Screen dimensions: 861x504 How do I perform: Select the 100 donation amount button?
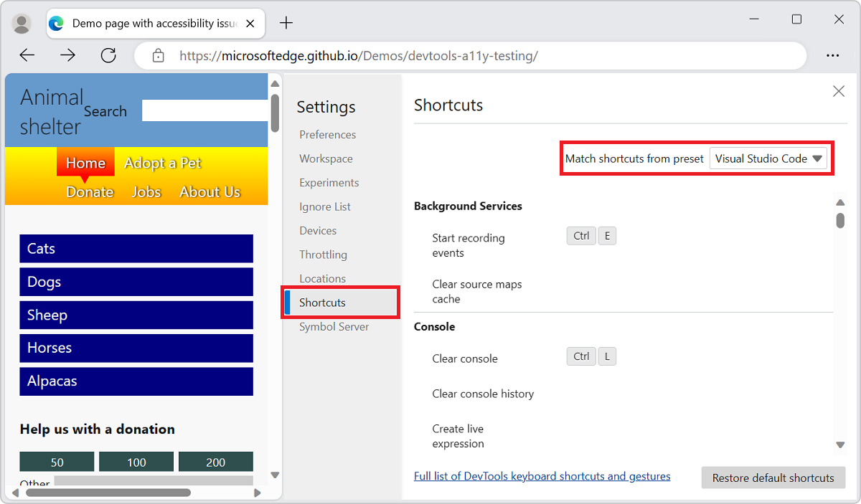[136, 462]
